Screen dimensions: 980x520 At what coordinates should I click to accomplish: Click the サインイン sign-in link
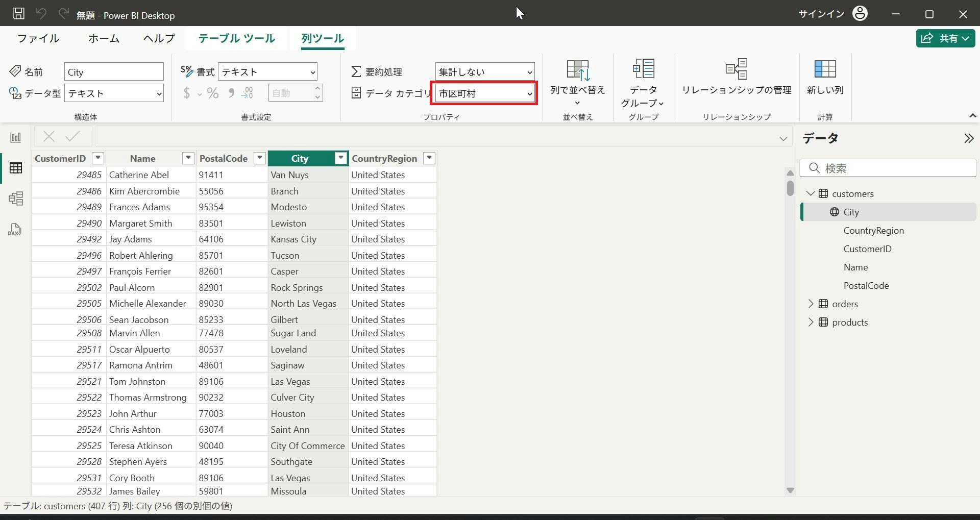(821, 14)
